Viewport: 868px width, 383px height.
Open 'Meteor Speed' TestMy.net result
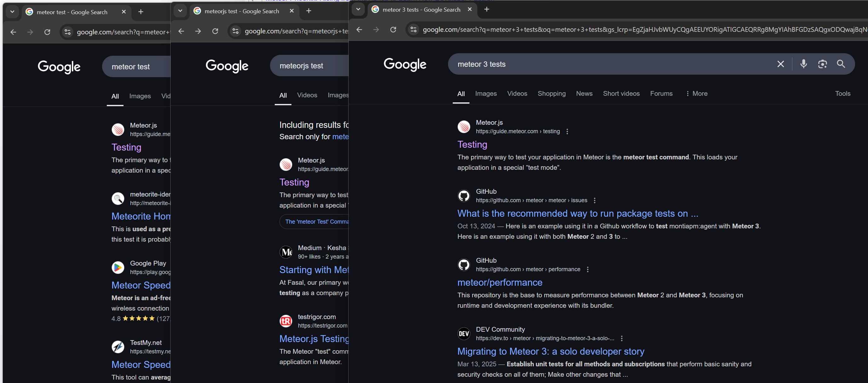pyautogui.click(x=141, y=365)
